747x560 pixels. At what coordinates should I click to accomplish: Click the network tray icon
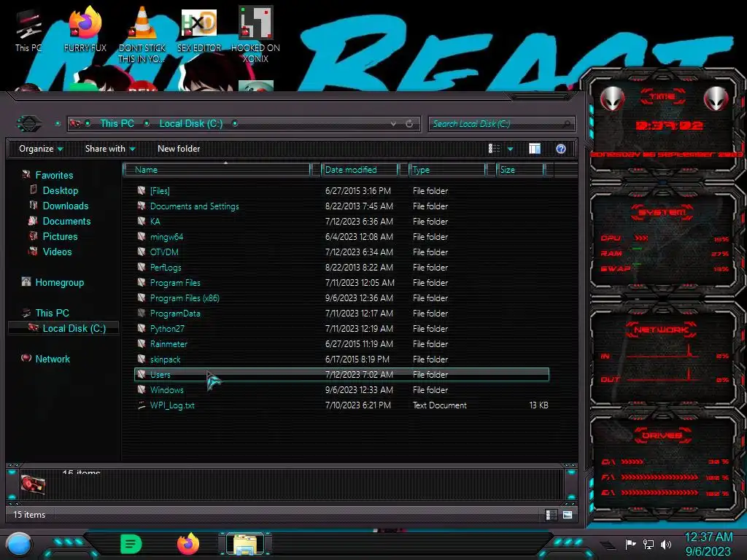point(648,544)
